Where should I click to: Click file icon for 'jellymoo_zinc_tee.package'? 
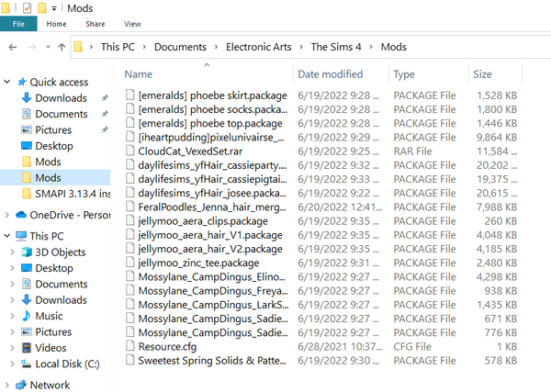point(130,262)
